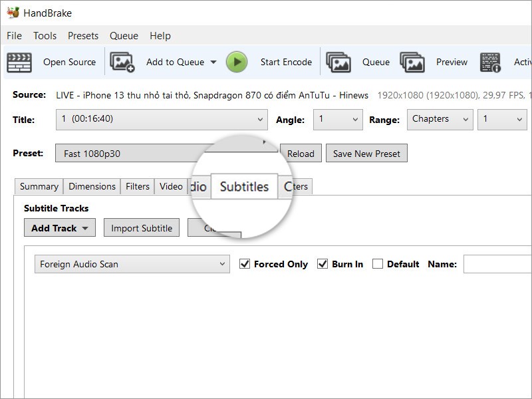Screen dimensions: 532x399
Task: Click the Add to Queue image icon
Action: [x=122, y=62]
